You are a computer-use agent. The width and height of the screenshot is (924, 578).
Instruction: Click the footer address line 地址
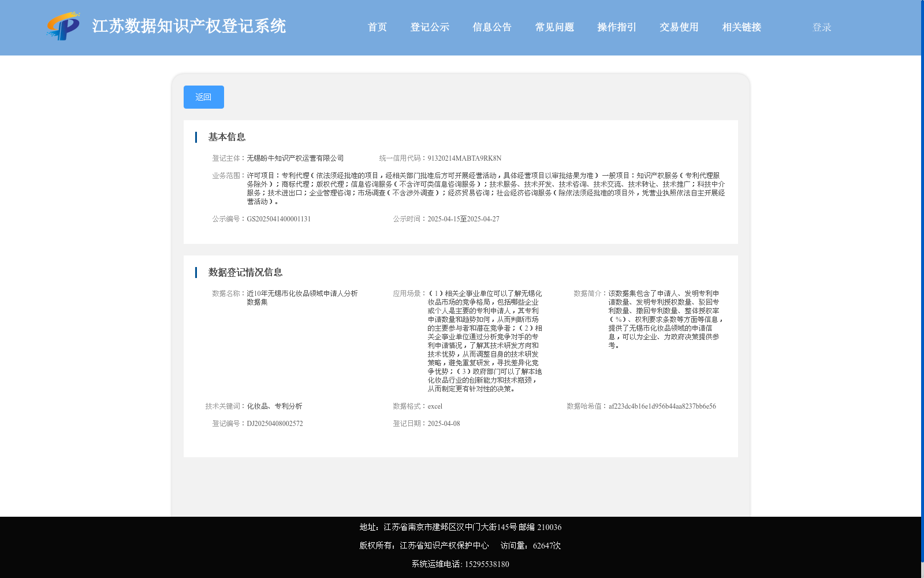(x=460, y=527)
